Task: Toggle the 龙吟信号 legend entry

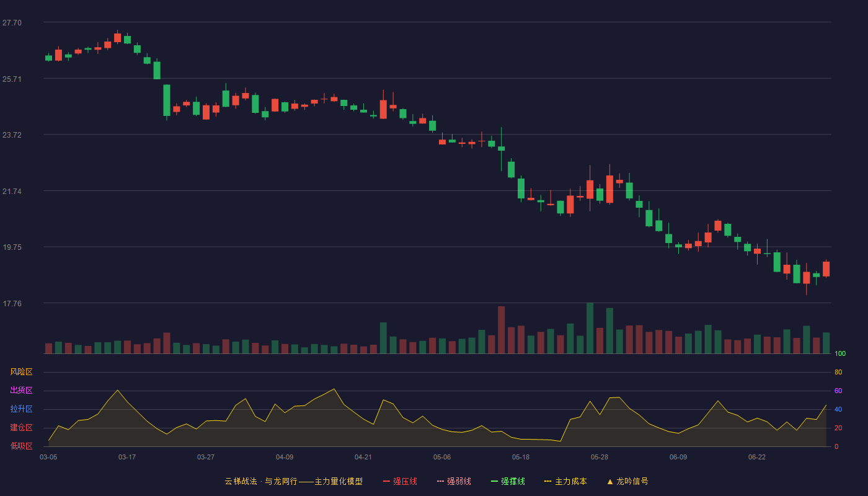Action: pos(627,481)
